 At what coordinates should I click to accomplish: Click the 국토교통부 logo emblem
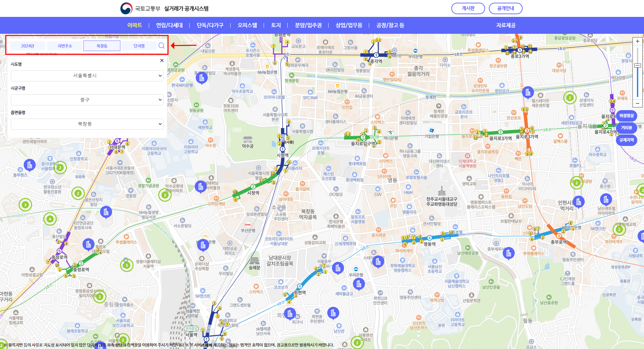[x=126, y=8]
